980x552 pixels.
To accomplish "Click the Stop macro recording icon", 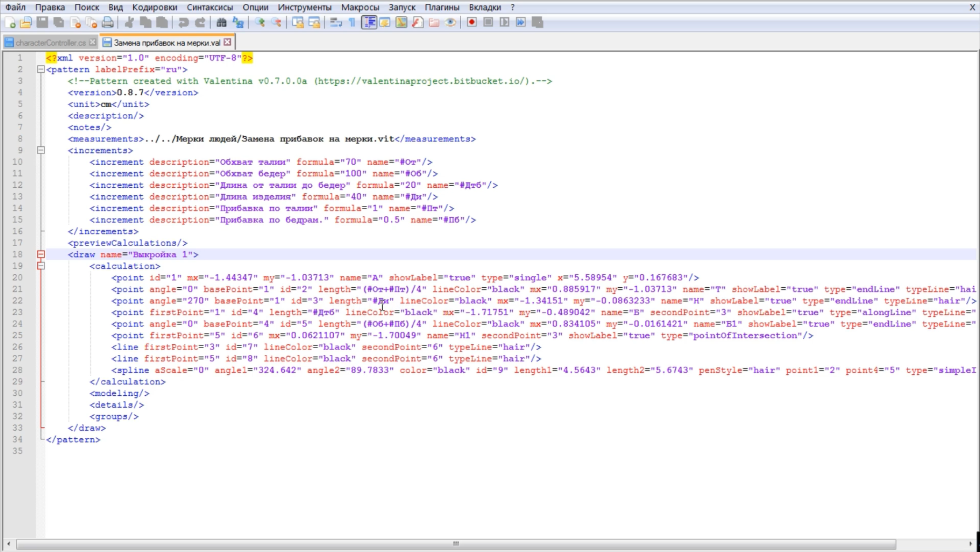I will click(x=488, y=22).
